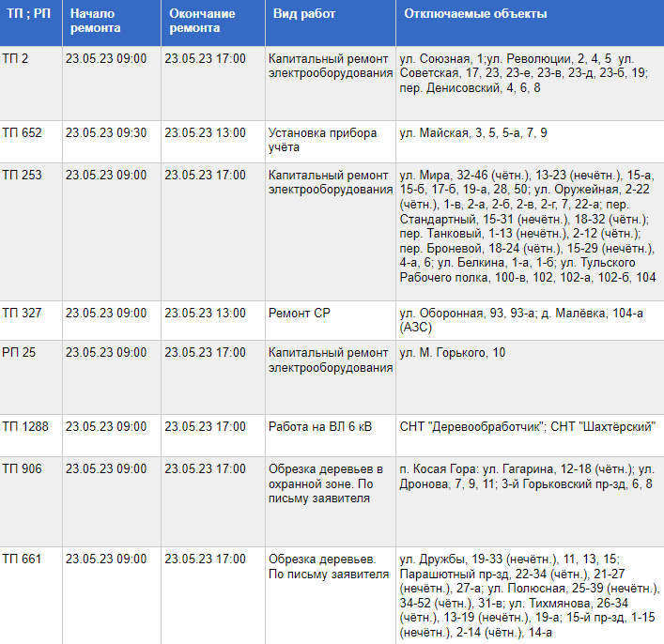
Task: Click 'Установка прибора учёта' work type cell
Action: (x=322, y=140)
